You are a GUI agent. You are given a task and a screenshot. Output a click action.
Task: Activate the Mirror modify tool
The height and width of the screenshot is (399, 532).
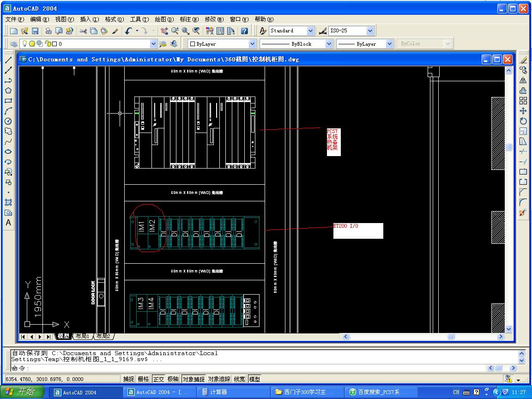pos(523,80)
